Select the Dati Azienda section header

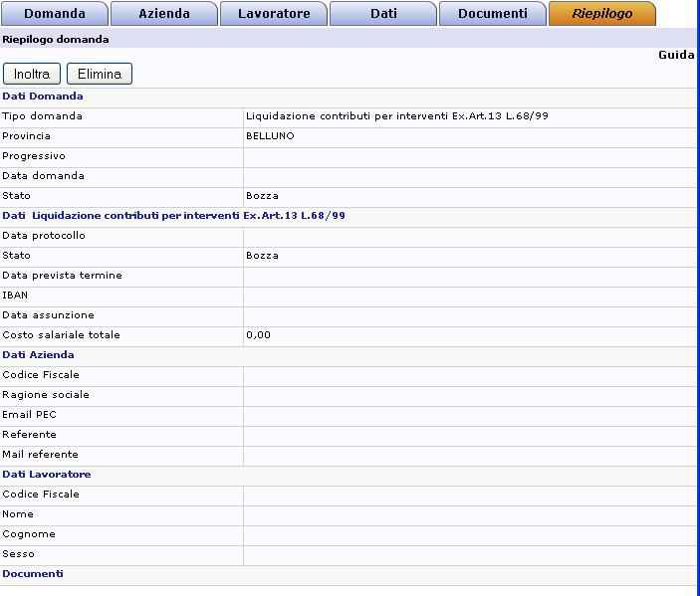[x=38, y=355]
